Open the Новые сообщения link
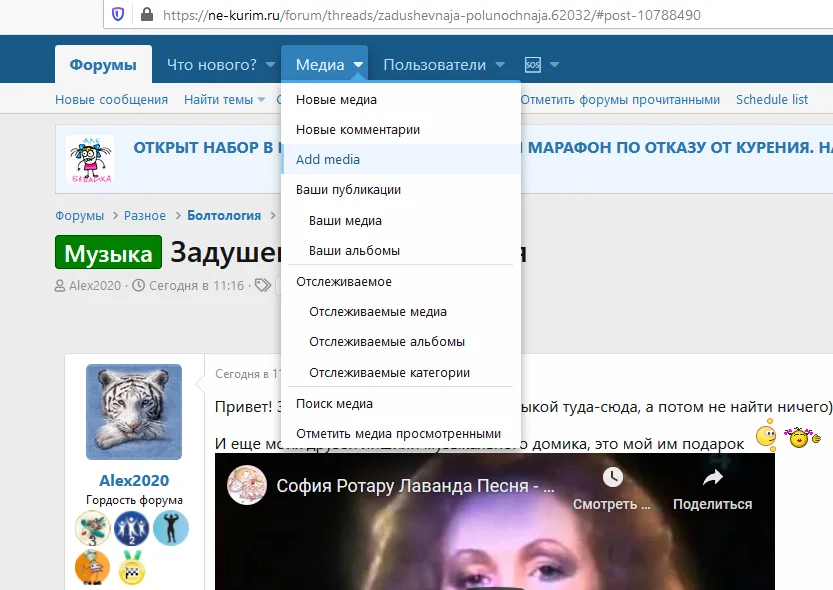Viewport: 833px width, 590px height. pyautogui.click(x=110, y=100)
